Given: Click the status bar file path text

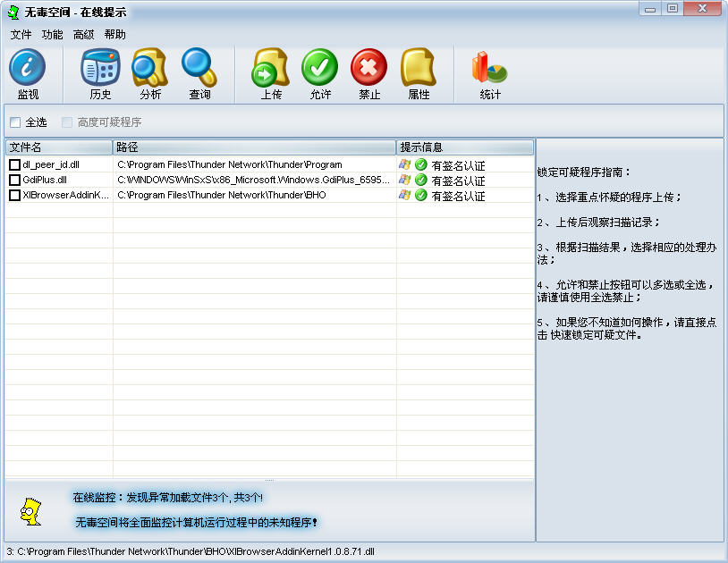Looking at the screenshot, I should pos(190,552).
